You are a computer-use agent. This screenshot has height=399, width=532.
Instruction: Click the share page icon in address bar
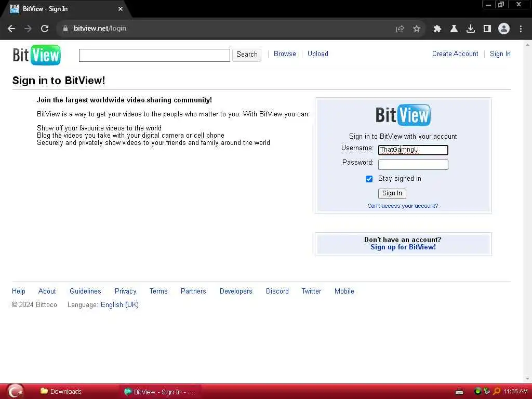tap(400, 29)
